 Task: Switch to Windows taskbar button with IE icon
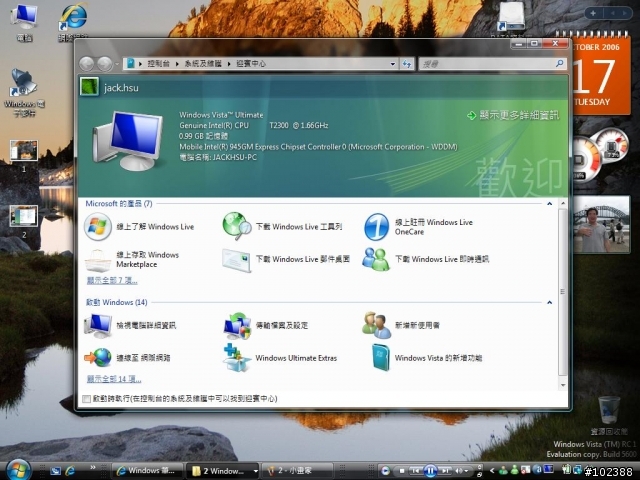[x=147, y=471]
